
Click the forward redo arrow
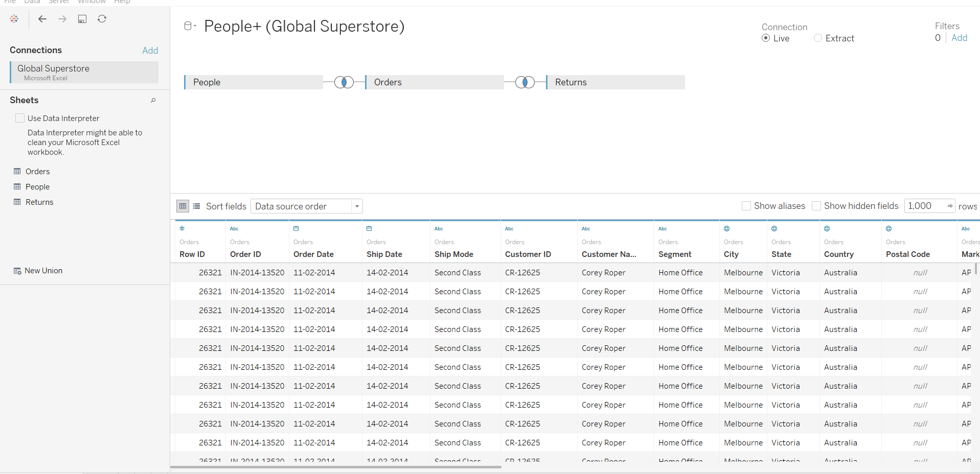[x=62, y=19]
